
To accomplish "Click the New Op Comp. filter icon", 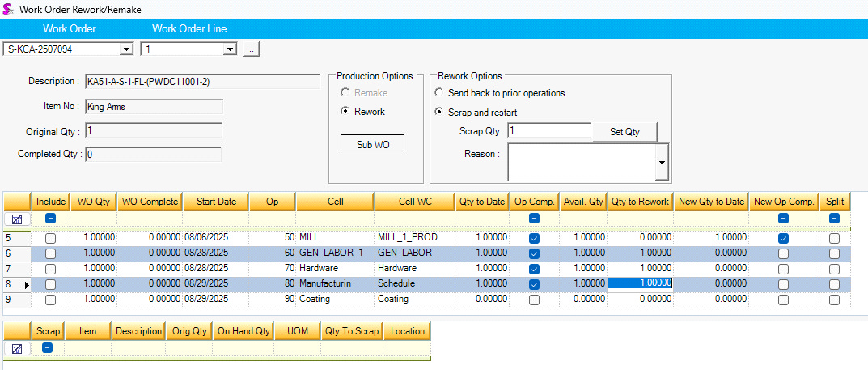I will [x=782, y=219].
